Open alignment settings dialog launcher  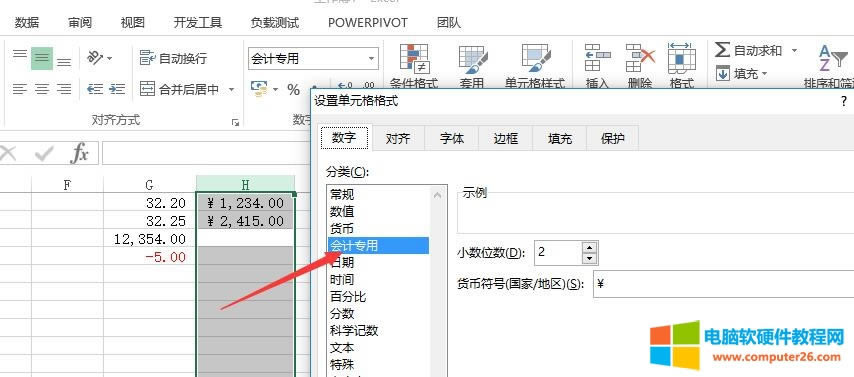235,123
